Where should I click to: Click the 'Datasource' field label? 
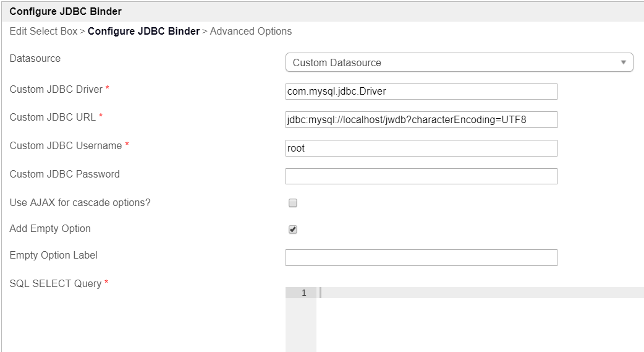coord(35,58)
